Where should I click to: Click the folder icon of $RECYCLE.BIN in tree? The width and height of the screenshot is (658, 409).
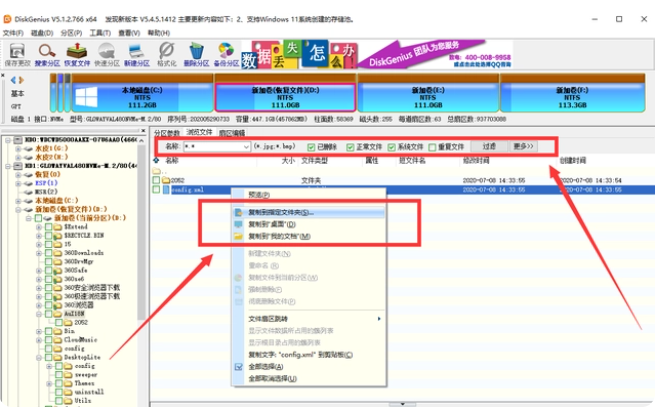coord(58,235)
